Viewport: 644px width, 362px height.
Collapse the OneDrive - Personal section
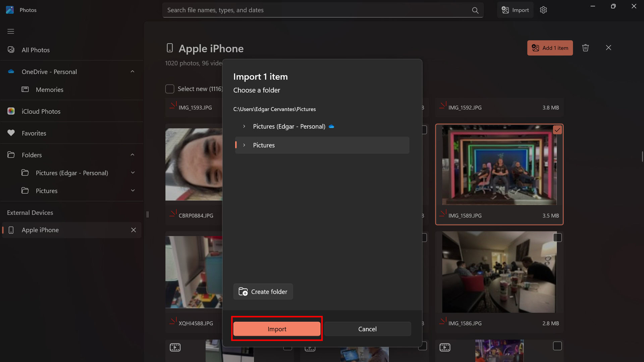coord(132,72)
